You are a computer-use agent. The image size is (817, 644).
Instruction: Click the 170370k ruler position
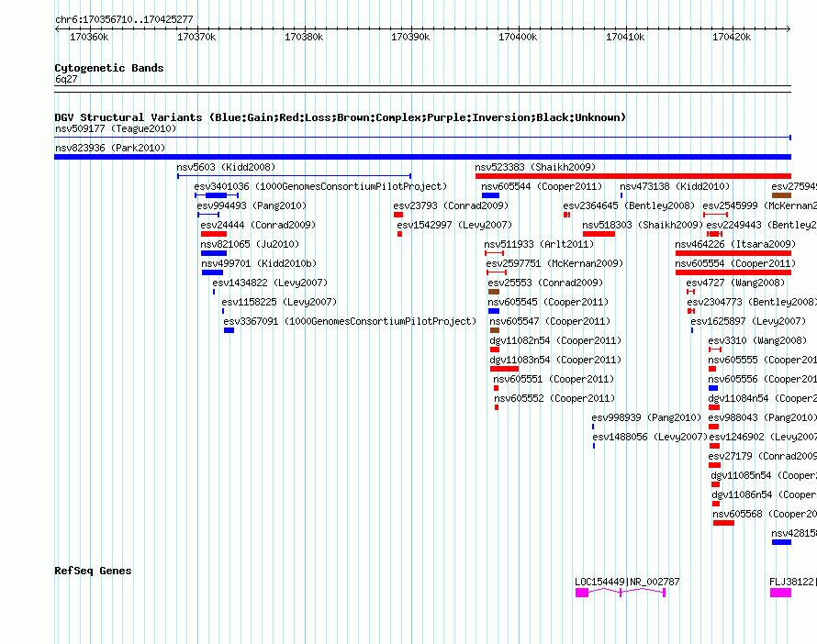(196, 37)
